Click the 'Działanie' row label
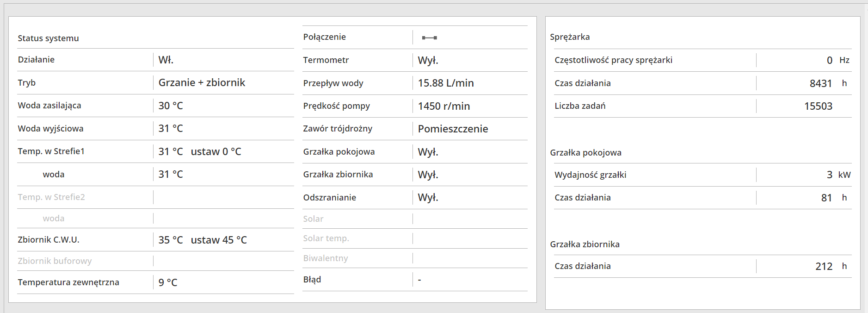The width and height of the screenshot is (868, 313). (x=36, y=60)
